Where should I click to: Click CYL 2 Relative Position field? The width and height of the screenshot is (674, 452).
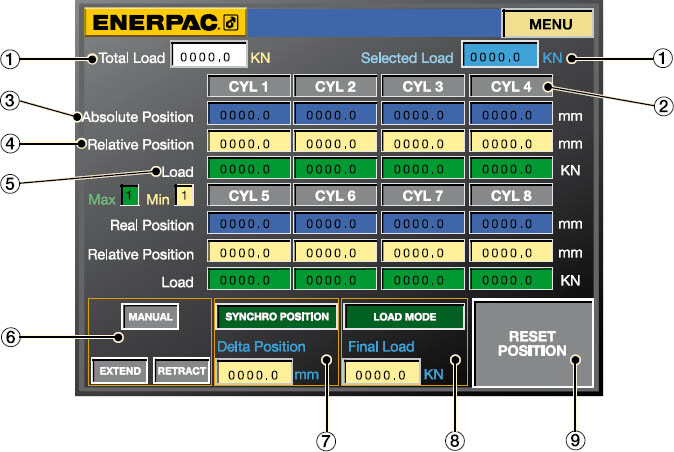tap(336, 143)
